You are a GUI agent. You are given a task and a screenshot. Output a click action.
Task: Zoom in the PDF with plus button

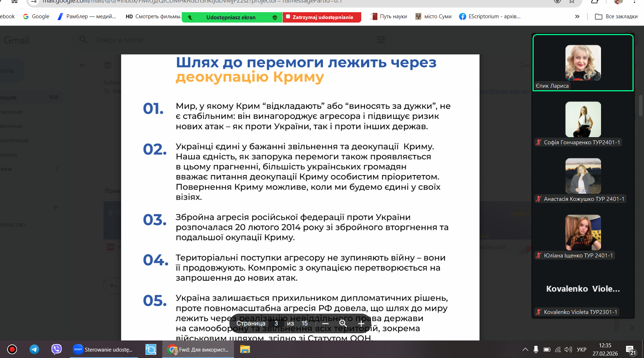tap(361, 324)
